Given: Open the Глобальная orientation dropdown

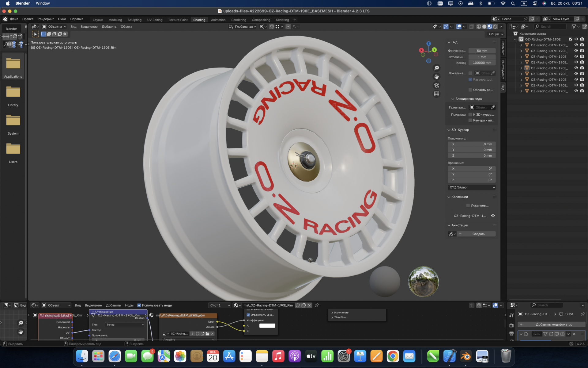Looking at the screenshot, I should [x=242, y=27].
